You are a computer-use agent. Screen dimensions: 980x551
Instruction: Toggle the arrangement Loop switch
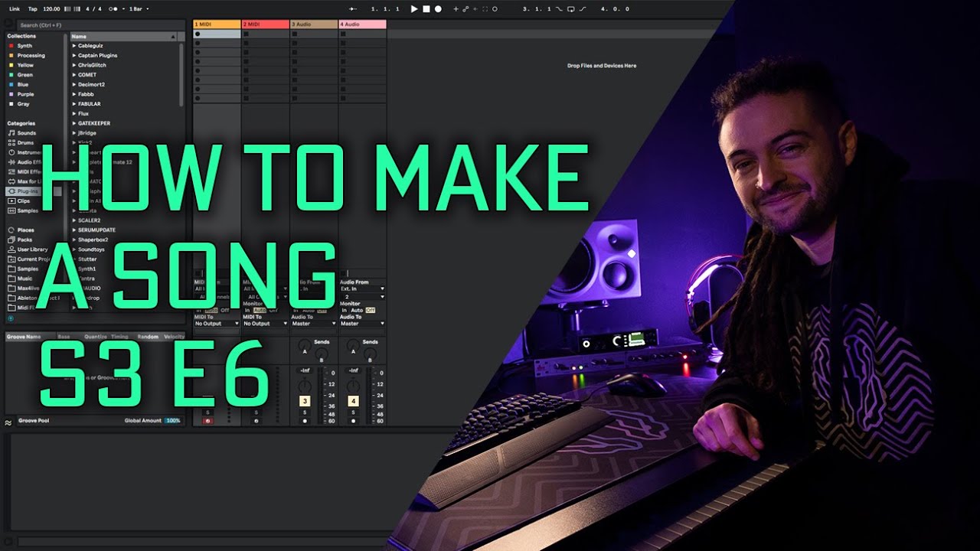pyautogui.click(x=570, y=9)
